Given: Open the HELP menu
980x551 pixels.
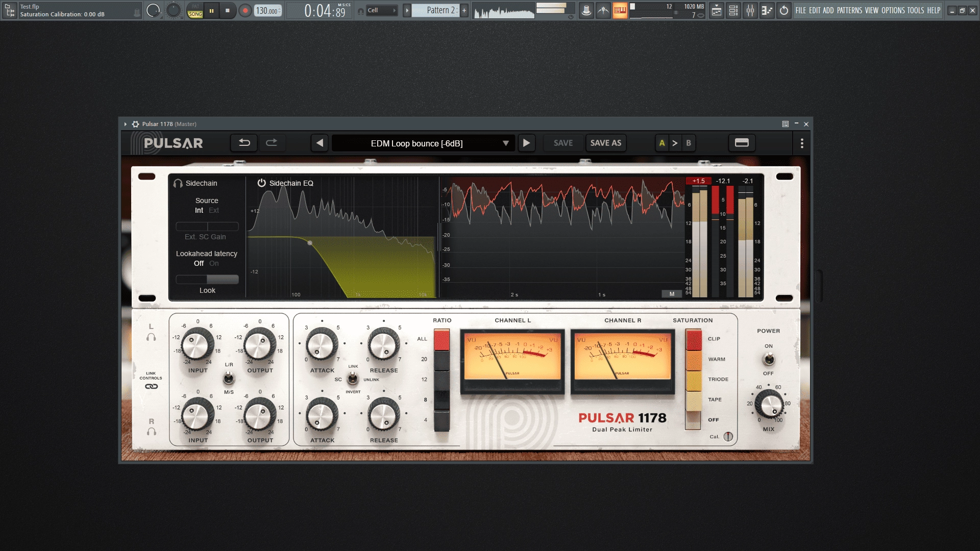Looking at the screenshot, I should click(x=934, y=10).
